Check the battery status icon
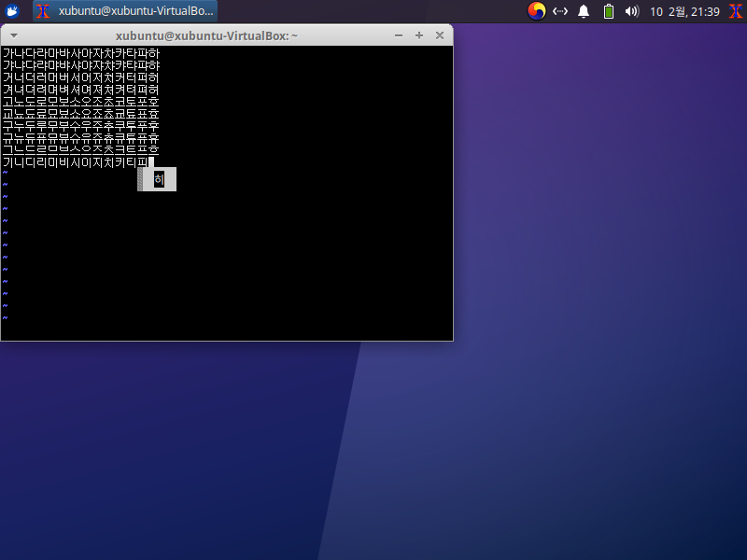The height and width of the screenshot is (560, 747). pos(609,11)
